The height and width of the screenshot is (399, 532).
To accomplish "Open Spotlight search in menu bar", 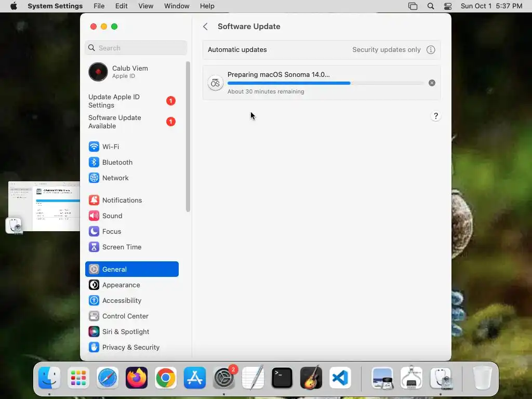I will click(431, 6).
